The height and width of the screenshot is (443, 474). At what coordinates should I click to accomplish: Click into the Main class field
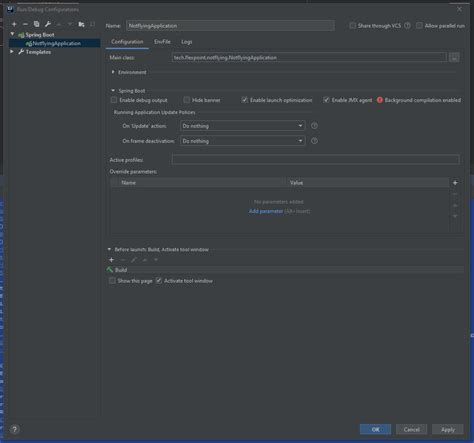coord(309,58)
